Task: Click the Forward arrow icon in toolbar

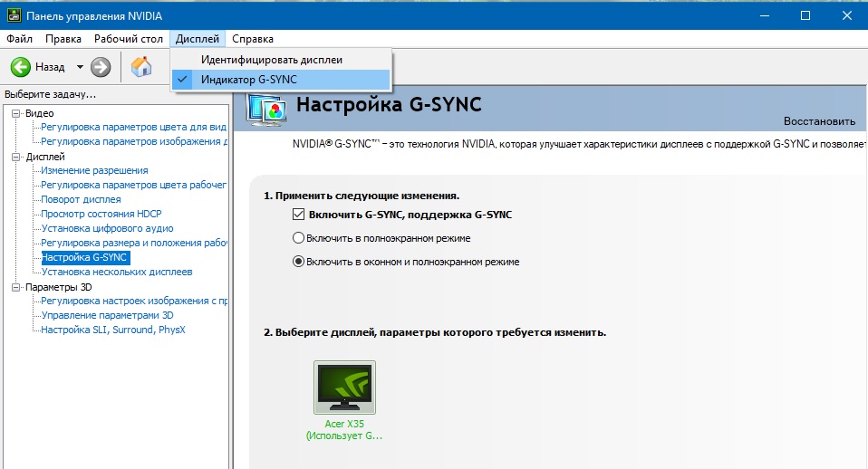Action: pyautogui.click(x=101, y=67)
